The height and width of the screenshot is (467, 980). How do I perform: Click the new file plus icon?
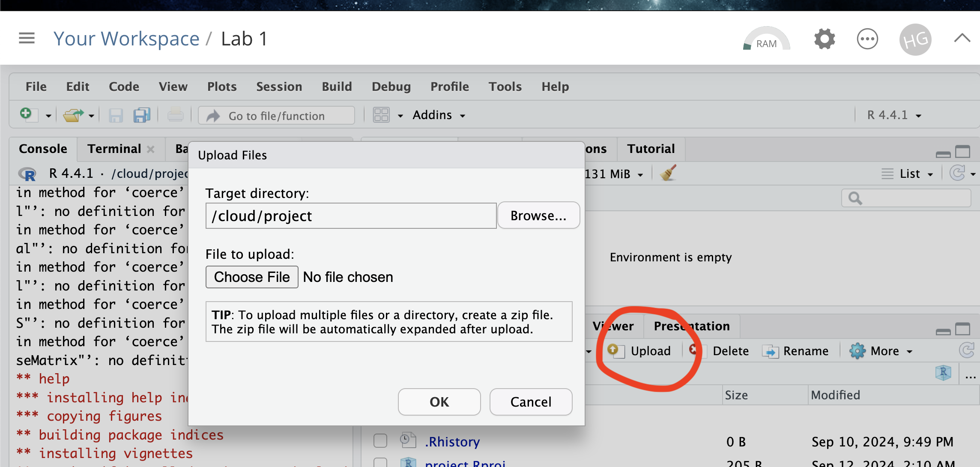point(26,114)
